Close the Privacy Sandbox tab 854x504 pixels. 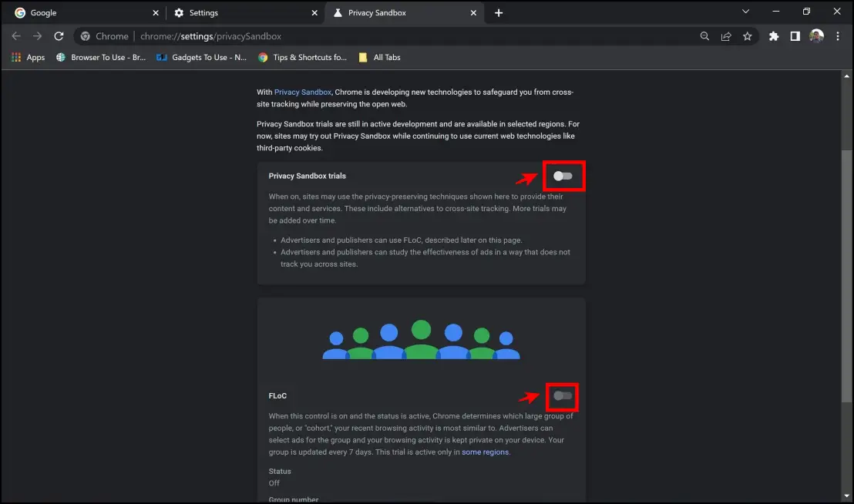(x=473, y=12)
